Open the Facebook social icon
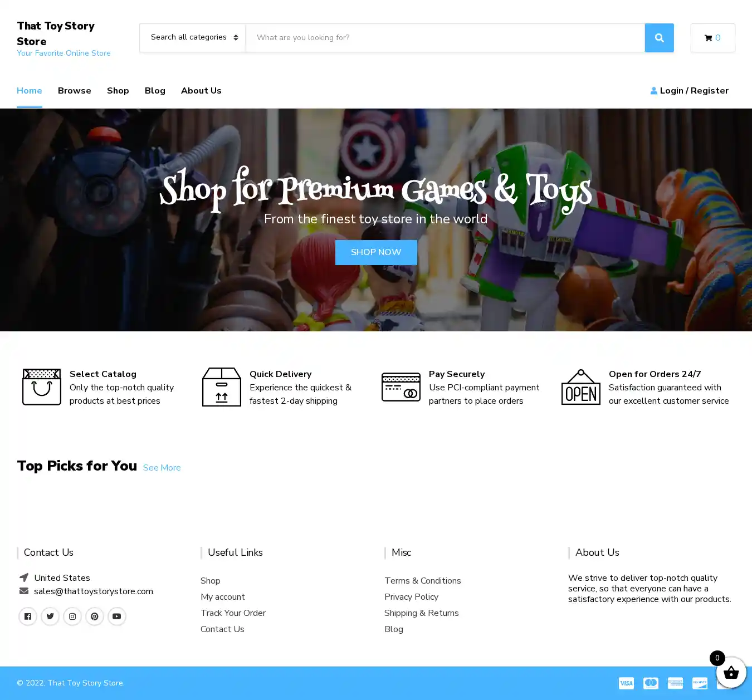Viewport: 752px width, 700px height. tap(28, 616)
